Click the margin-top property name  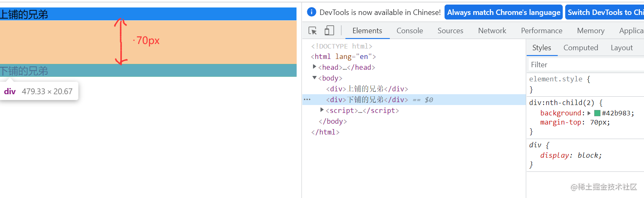(x=562, y=122)
